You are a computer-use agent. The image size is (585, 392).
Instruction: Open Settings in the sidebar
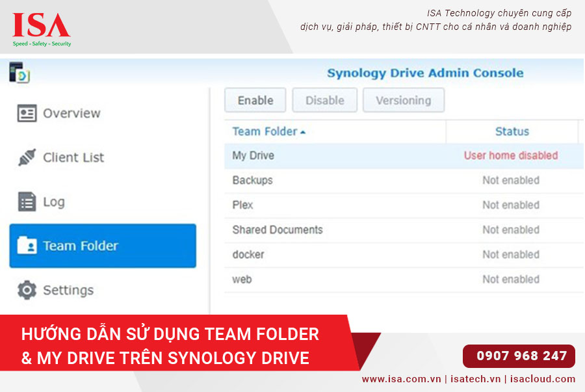point(103,290)
